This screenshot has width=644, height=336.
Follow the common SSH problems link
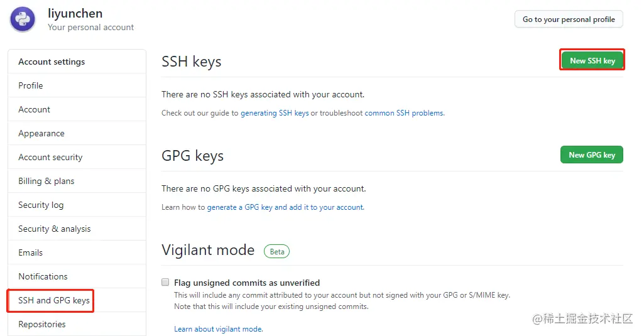pyautogui.click(x=404, y=113)
